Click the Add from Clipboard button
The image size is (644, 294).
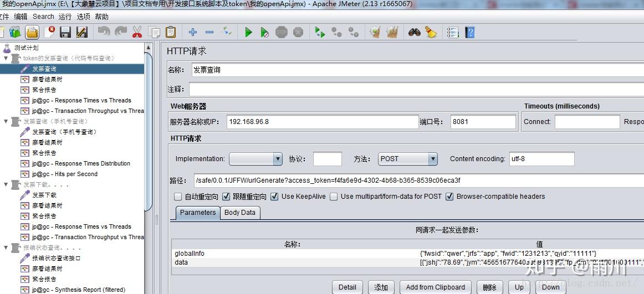[436, 287]
